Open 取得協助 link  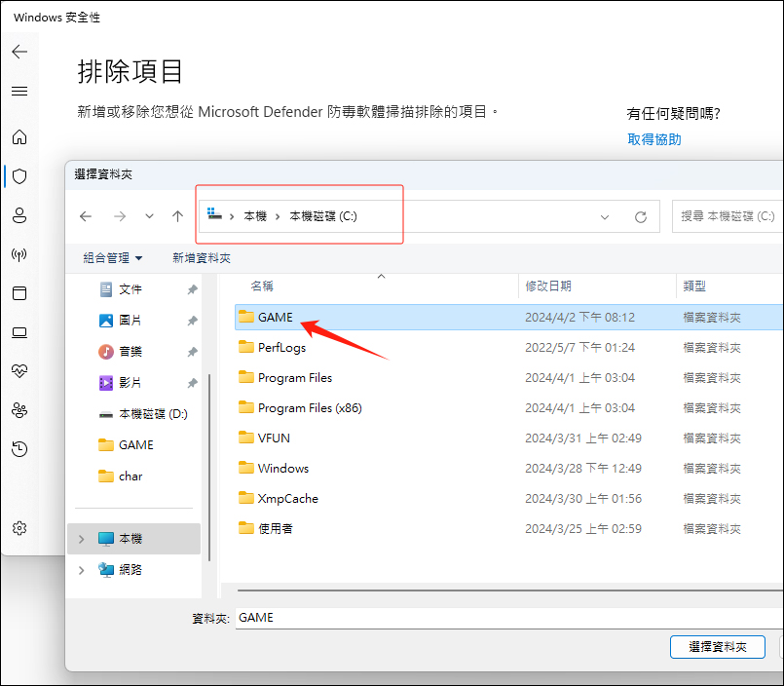pyautogui.click(x=654, y=139)
